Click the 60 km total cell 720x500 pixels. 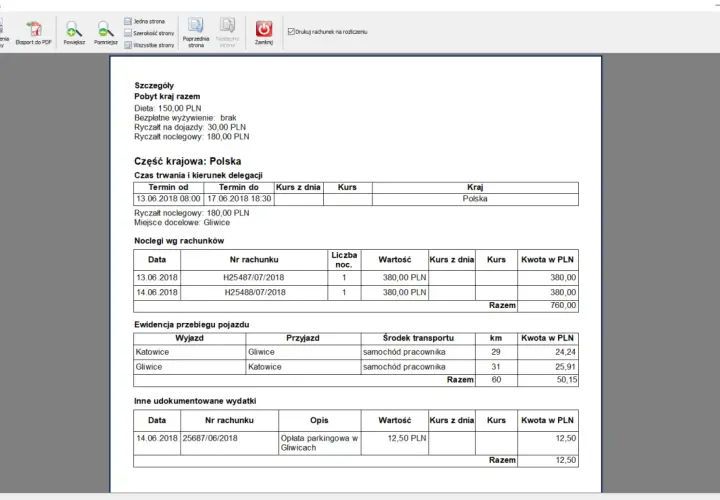496,380
